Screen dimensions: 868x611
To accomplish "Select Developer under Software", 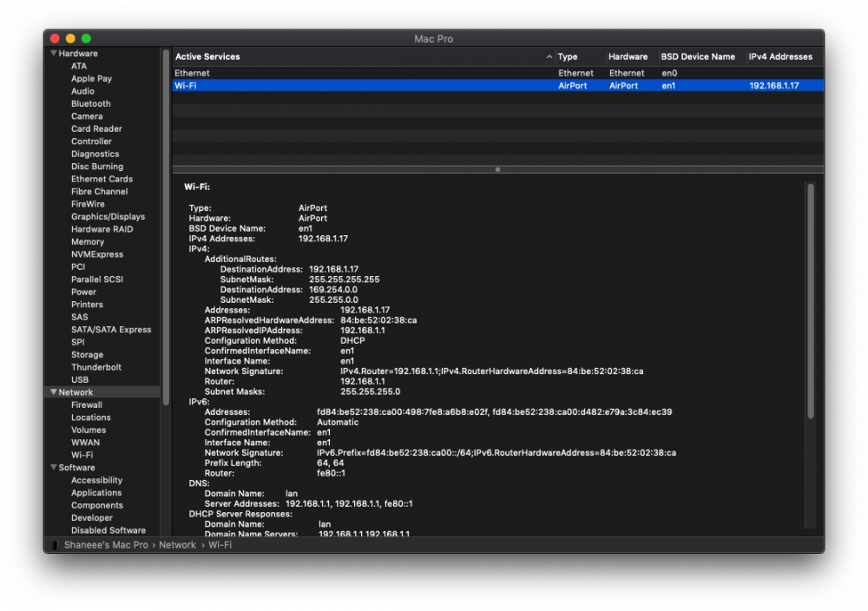I will [x=92, y=517].
